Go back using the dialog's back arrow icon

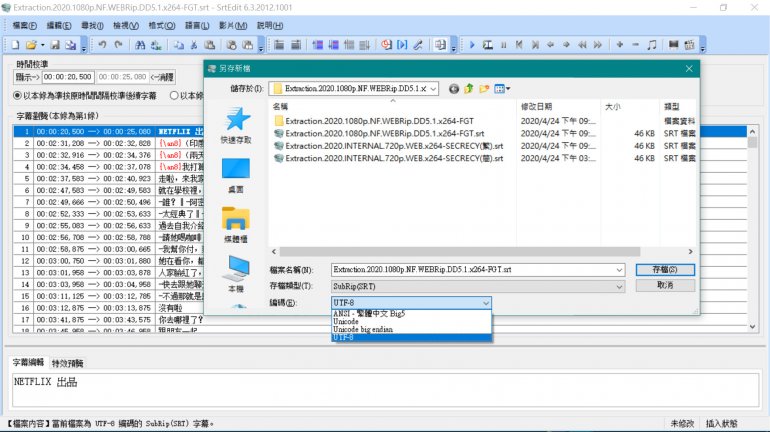454,89
